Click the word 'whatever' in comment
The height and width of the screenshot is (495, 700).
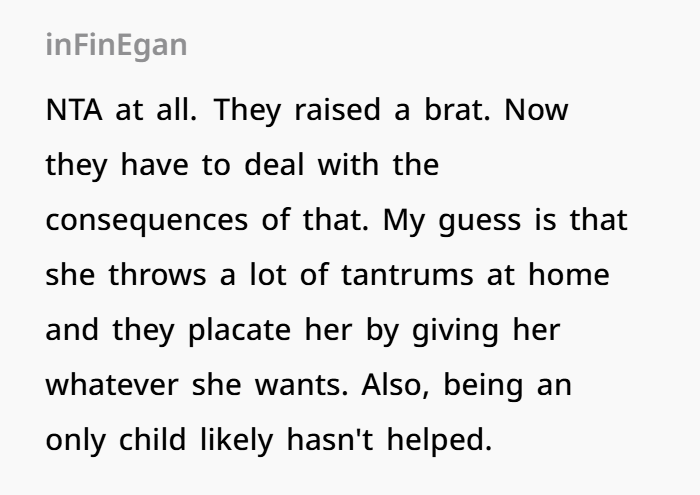tap(112, 385)
